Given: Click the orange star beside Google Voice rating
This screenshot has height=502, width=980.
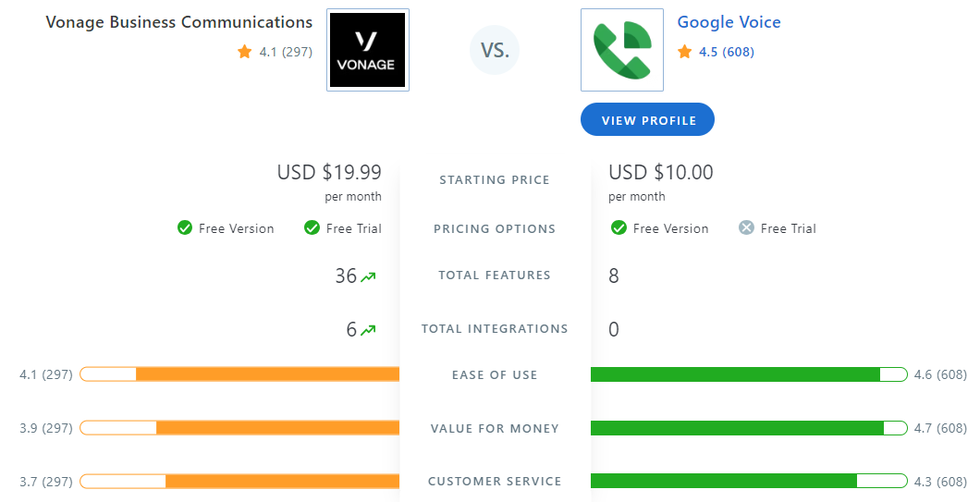Looking at the screenshot, I should point(685,53).
